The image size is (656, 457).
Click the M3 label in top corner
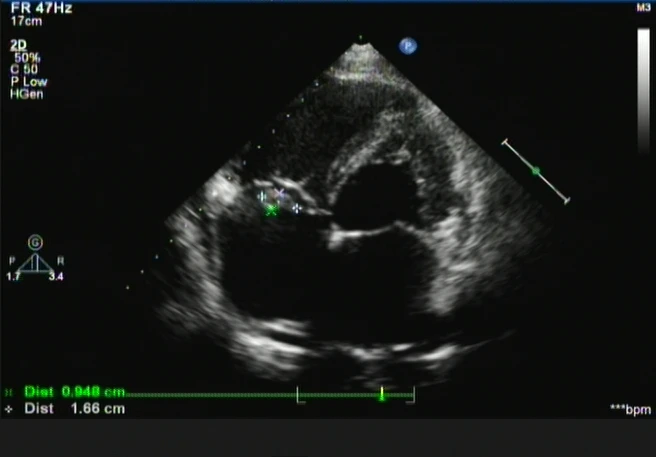[643, 8]
